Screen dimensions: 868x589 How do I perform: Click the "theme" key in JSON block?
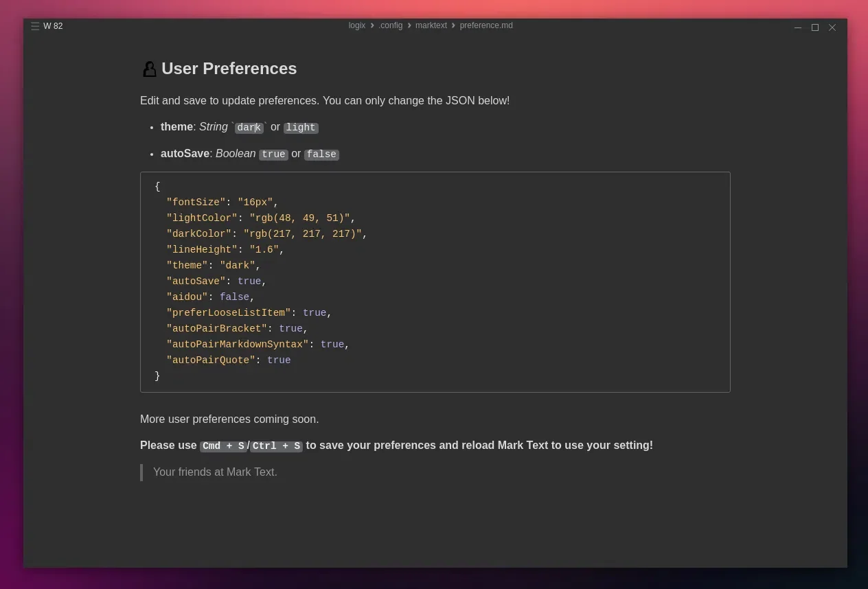click(187, 266)
